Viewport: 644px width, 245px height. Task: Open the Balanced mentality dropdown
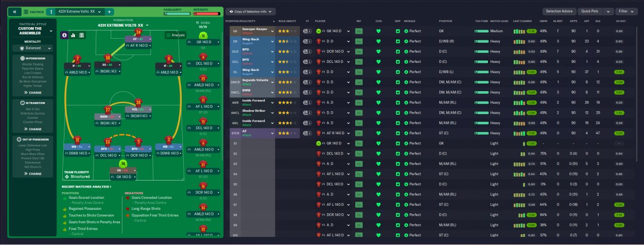[x=33, y=48]
